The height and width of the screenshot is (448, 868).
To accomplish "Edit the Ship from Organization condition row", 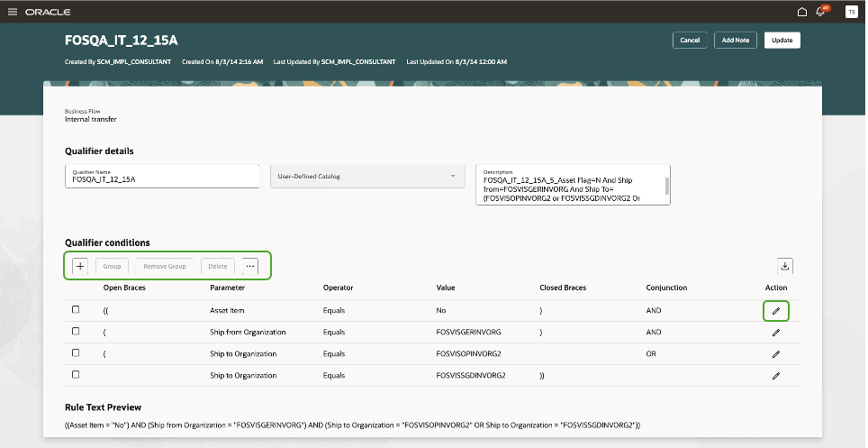I will (776, 333).
